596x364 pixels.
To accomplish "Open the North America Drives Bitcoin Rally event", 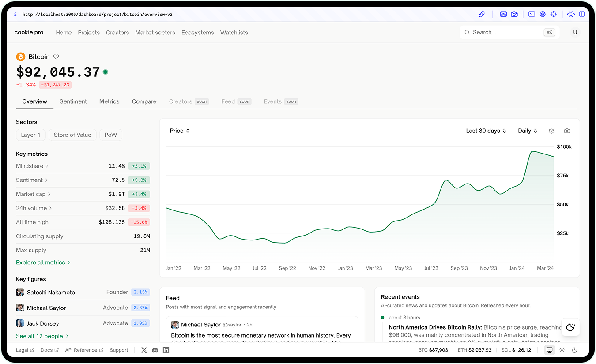I will 435,327.
